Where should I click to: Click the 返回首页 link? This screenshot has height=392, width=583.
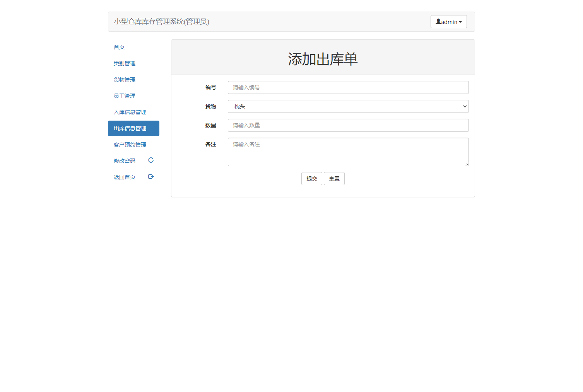pos(125,177)
